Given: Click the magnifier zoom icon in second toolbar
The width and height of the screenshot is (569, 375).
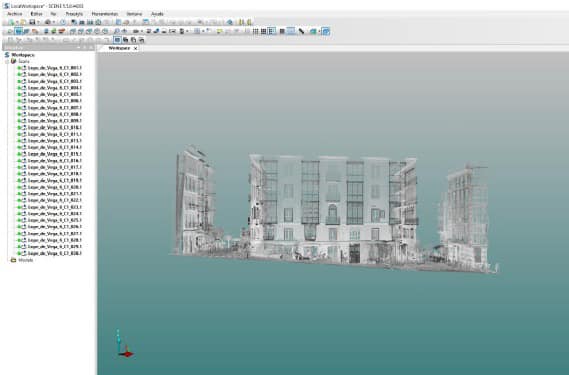Looking at the screenshot, I should click(116, 31).
